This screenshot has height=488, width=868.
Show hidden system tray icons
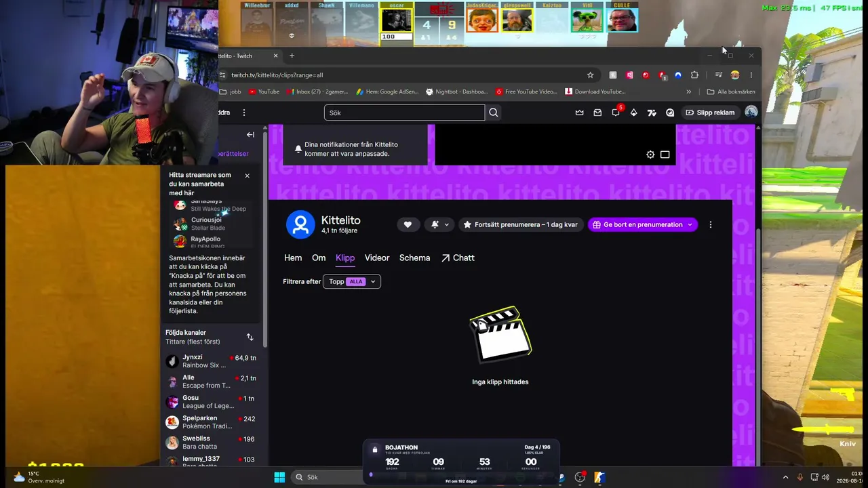[x=785, y=477]
